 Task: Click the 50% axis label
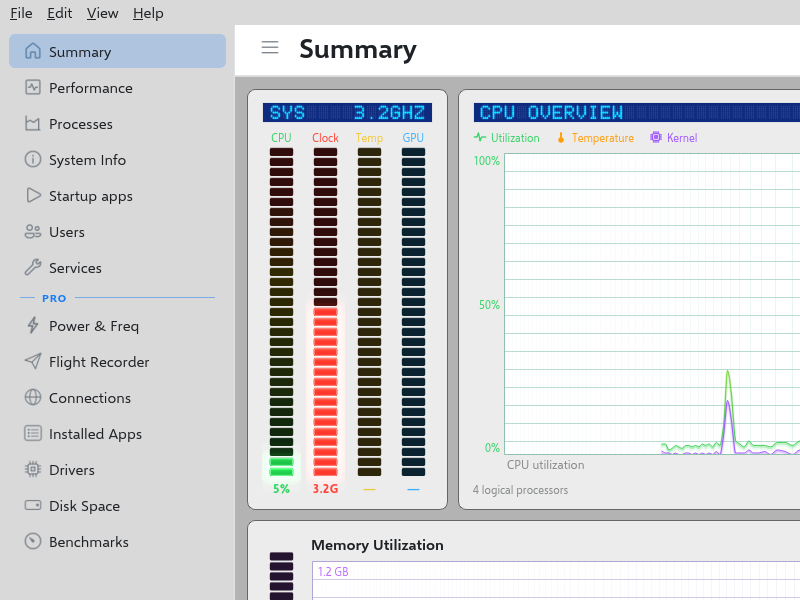click(489, 305)
